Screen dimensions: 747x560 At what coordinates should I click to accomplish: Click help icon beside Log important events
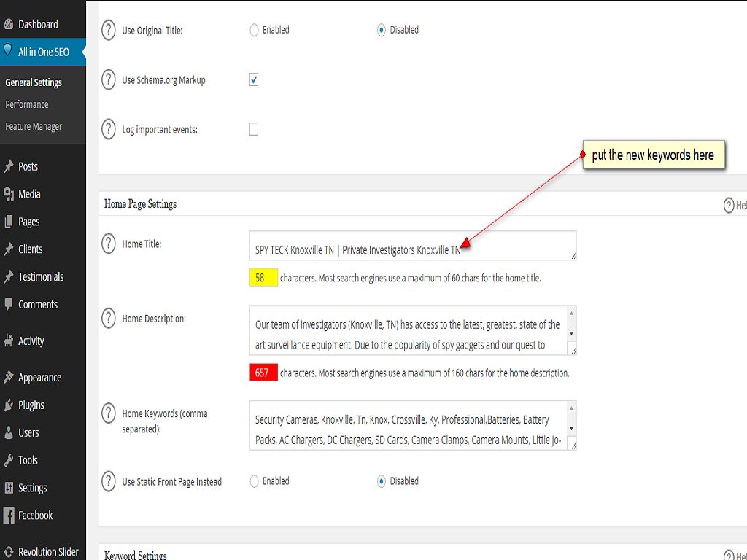(109, 129)
